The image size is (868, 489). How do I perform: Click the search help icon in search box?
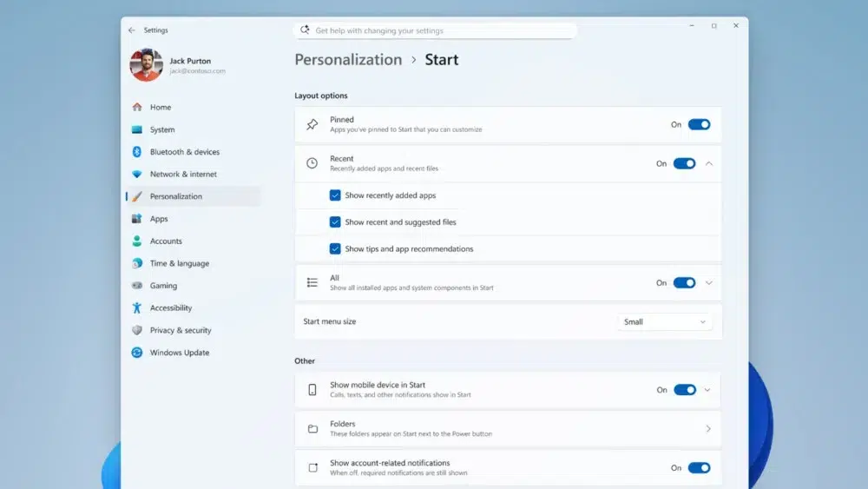(x=305, y=30)
